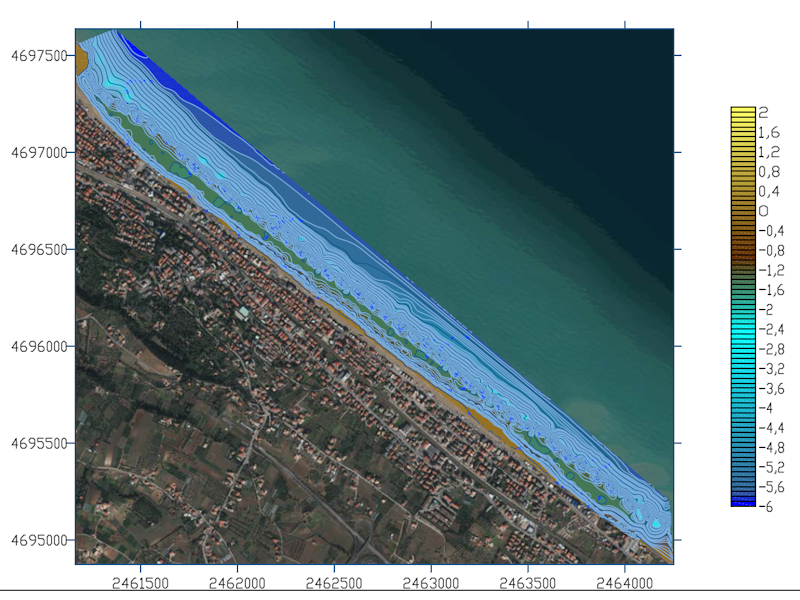800x600 pixels.
Task: Click the x-axis label 2462000
Action: point(237,583)
